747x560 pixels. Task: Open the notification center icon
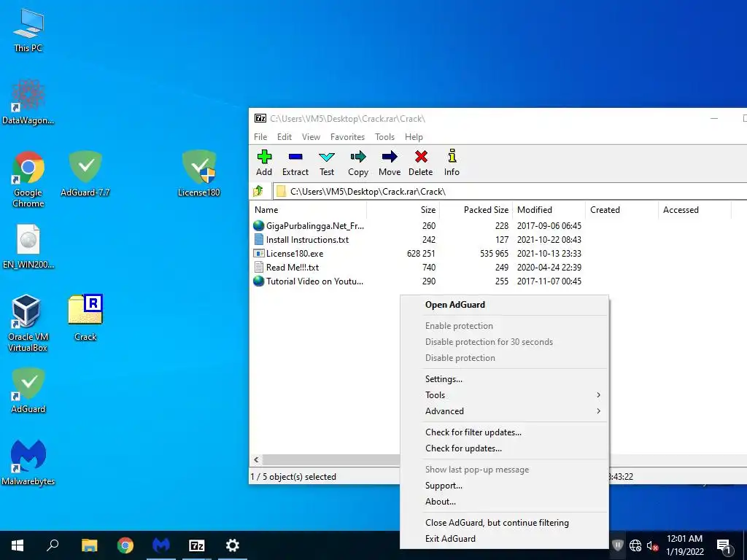pyautogui.click(x=724, y=545)
